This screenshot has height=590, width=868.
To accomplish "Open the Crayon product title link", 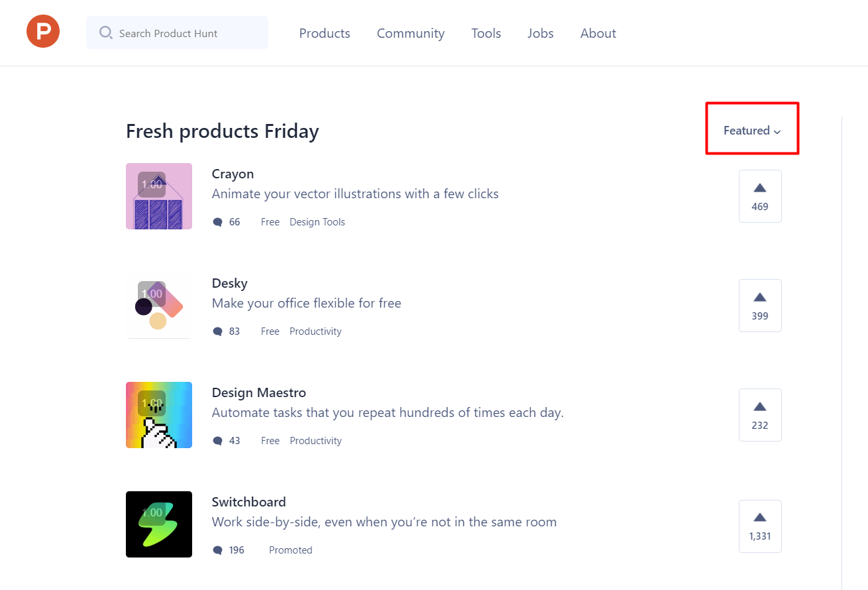I will coord(233,174).
